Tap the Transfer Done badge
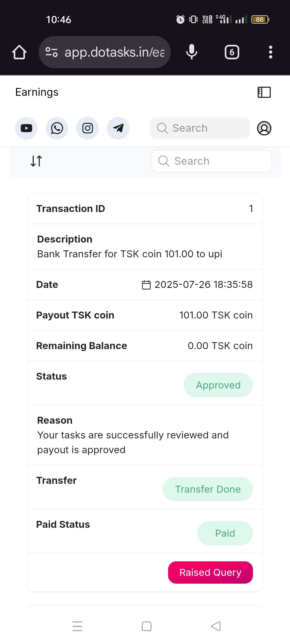Viewport: 290px width, 644px height. [208, 489]
